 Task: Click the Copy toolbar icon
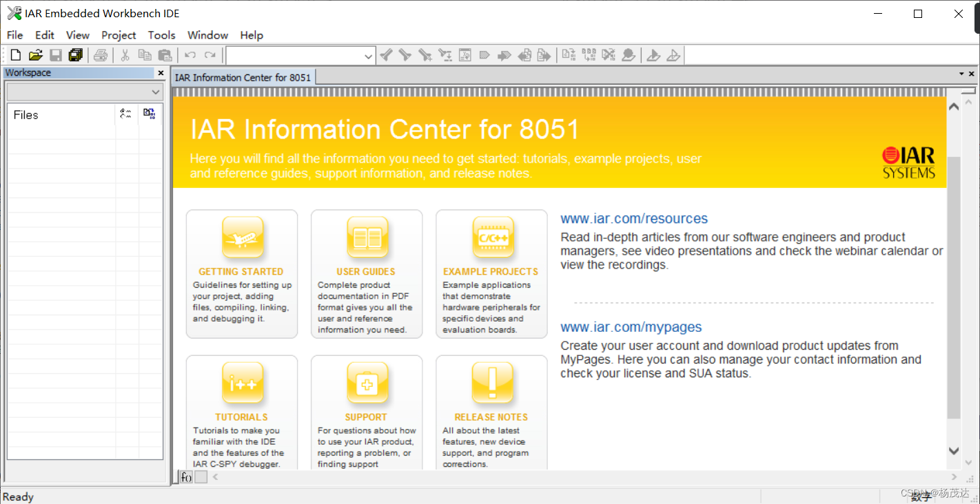(x=145, y=55)
